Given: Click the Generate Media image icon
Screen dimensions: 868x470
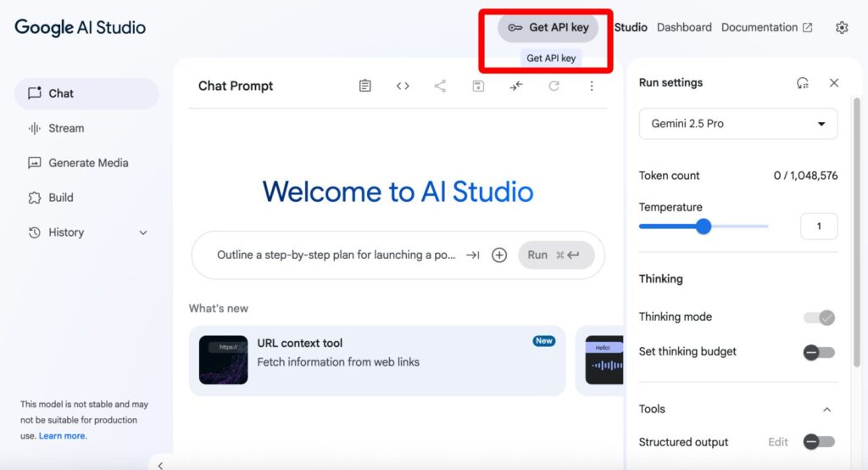Looking at the screenshot, I should click(x=34, y=163).
